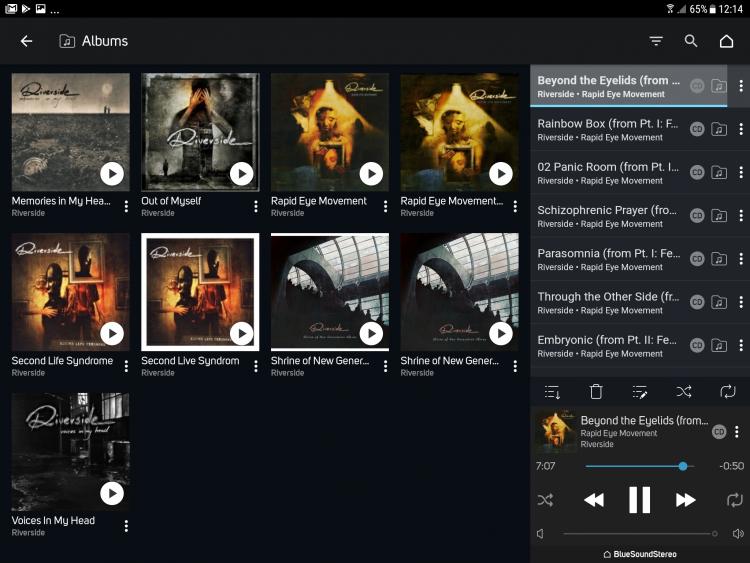Click library icon on Beyond the Eyelids row
The height and width of the screenshot is (563, 750).
pos(719,86)
